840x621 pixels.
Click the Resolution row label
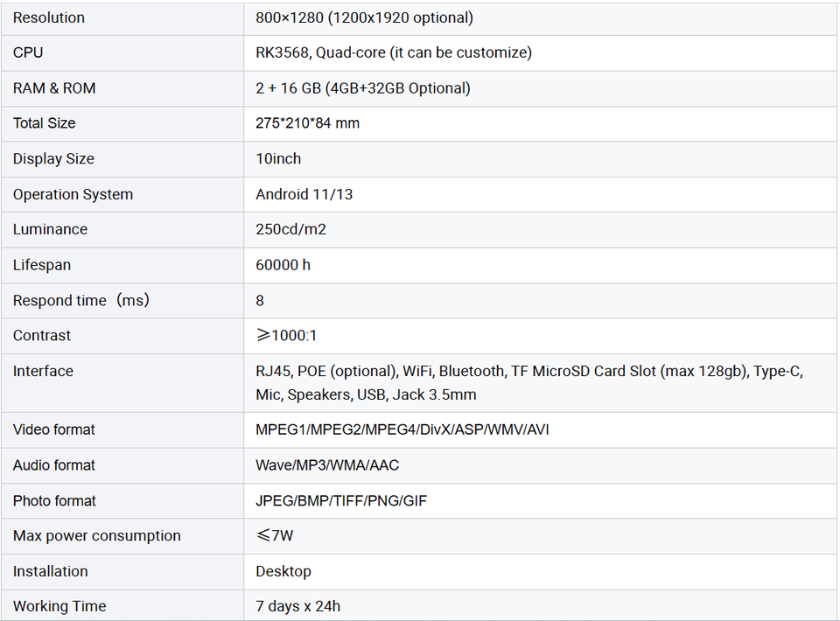pos(49,17)
